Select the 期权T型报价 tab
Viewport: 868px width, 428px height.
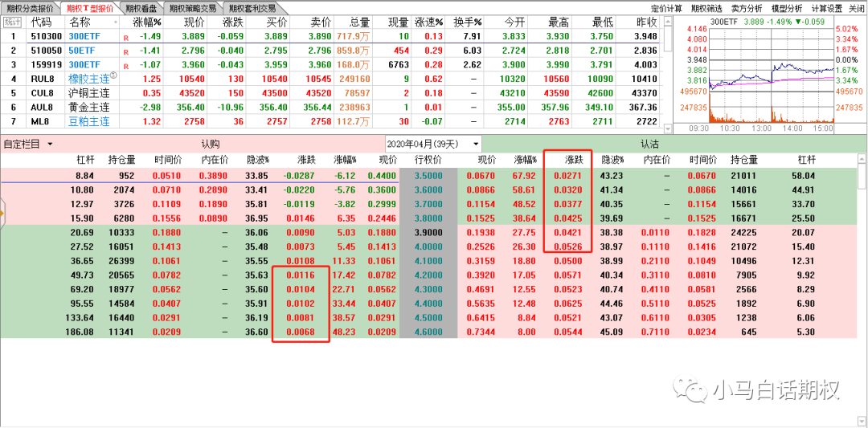89,8
